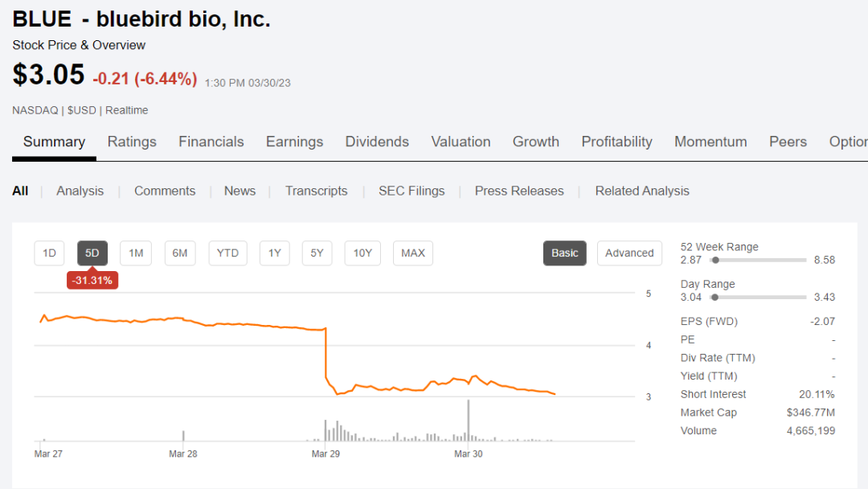This screenshot has width=868, height=489.
Task: Show MAX chart history
Action: [x=413, y=253]
